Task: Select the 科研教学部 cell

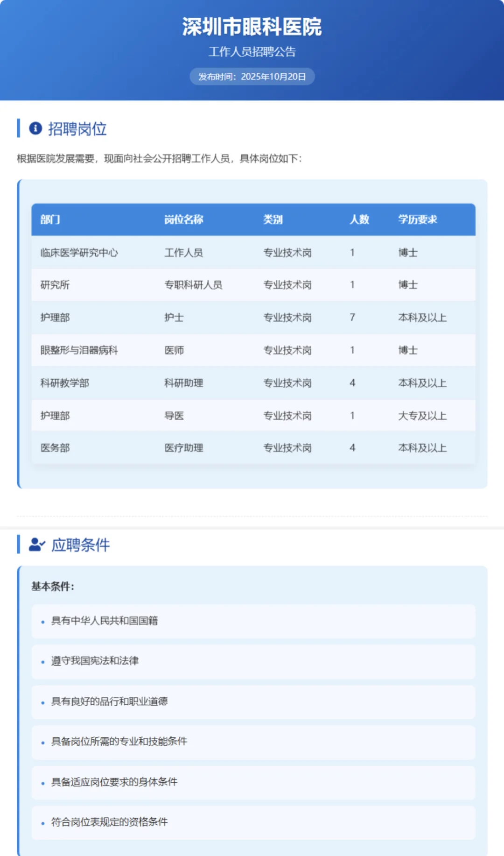Action: (65, 383)
